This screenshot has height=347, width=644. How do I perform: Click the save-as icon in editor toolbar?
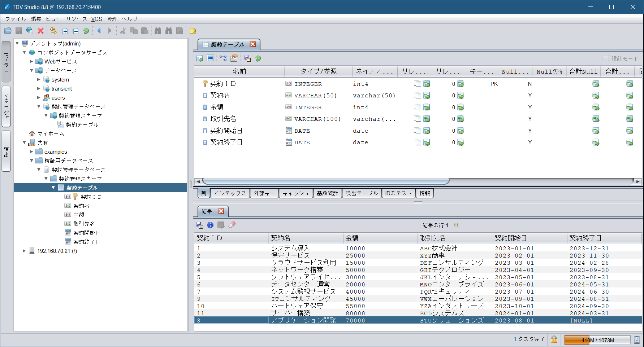[247, 58]
